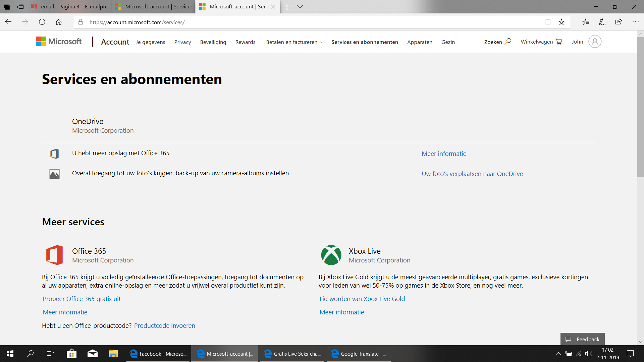The width and height of the screenshot is (644, 362).
Task: Open Microsoft Store from taskbar
Action: coord(71,354)
